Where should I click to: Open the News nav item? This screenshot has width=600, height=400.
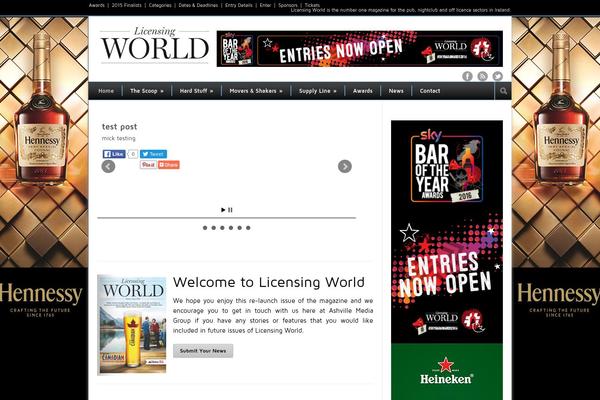click(396, 91)
